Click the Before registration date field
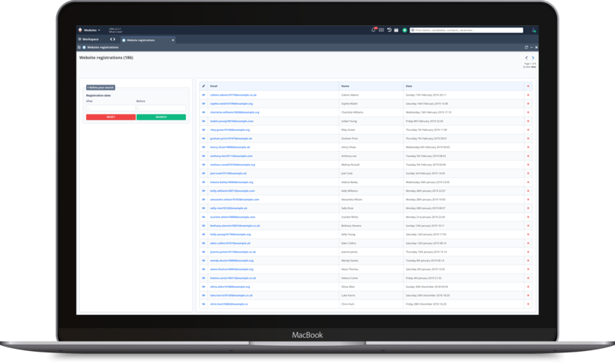Image resolution: width=615 pixels, height=364 pixels. click(161, 108)
